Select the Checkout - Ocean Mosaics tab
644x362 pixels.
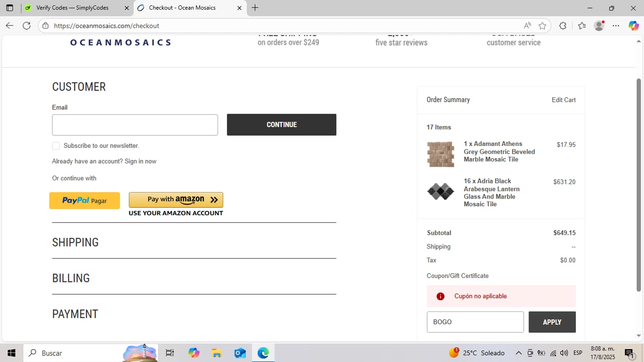182,8
